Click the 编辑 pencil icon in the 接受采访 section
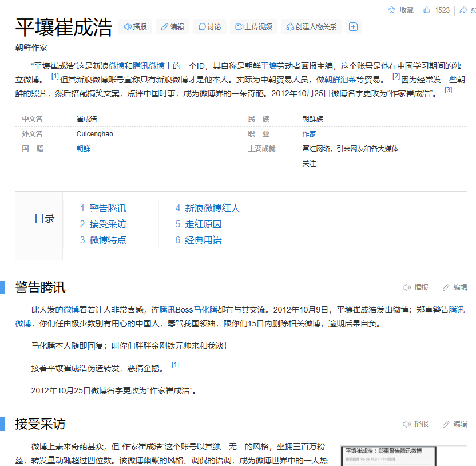The image size is (476, 466). click(x=446, y=424)
